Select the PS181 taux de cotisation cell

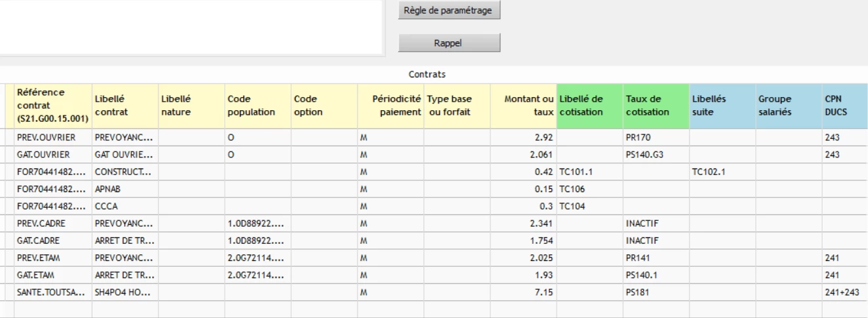[x=656, y=292]
